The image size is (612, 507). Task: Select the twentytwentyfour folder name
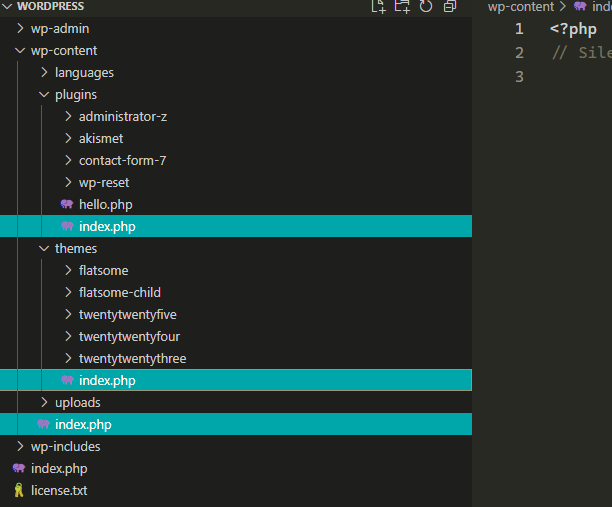point(129,336)
